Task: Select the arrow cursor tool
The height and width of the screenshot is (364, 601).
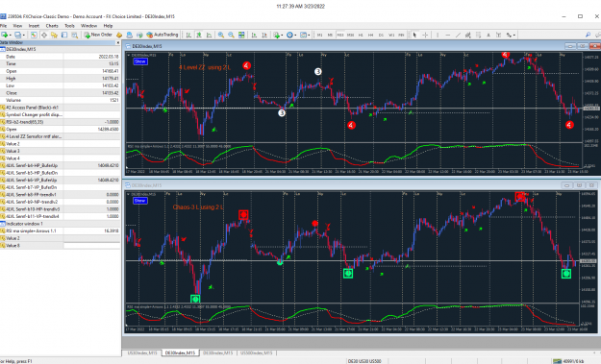Action: click(414, 35)
